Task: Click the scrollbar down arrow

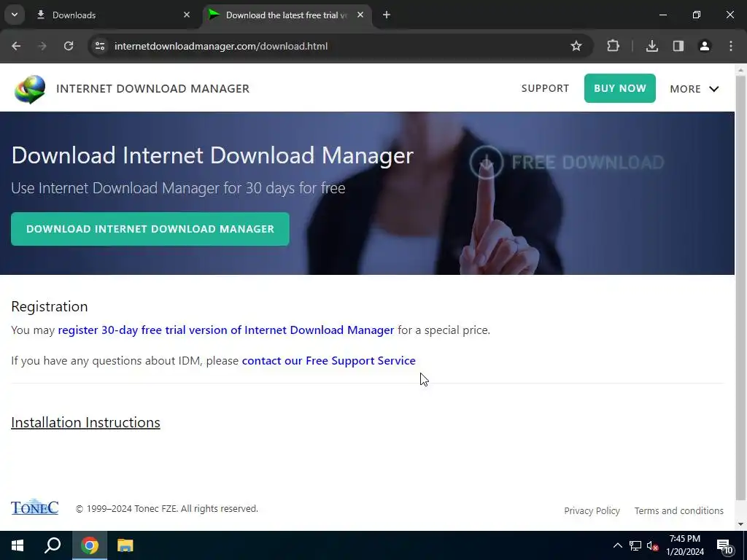Action: [741, 524]
